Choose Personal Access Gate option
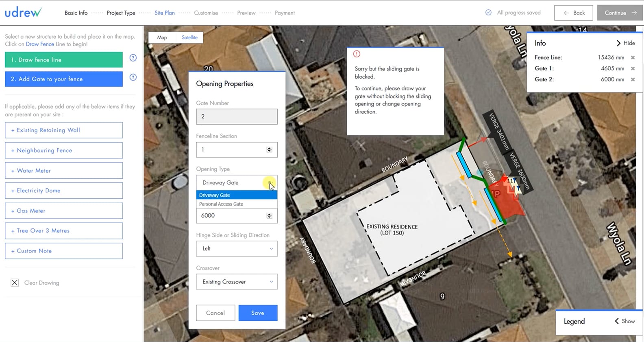The width and height of the screenshot is (644, 342). coord(237,204)
